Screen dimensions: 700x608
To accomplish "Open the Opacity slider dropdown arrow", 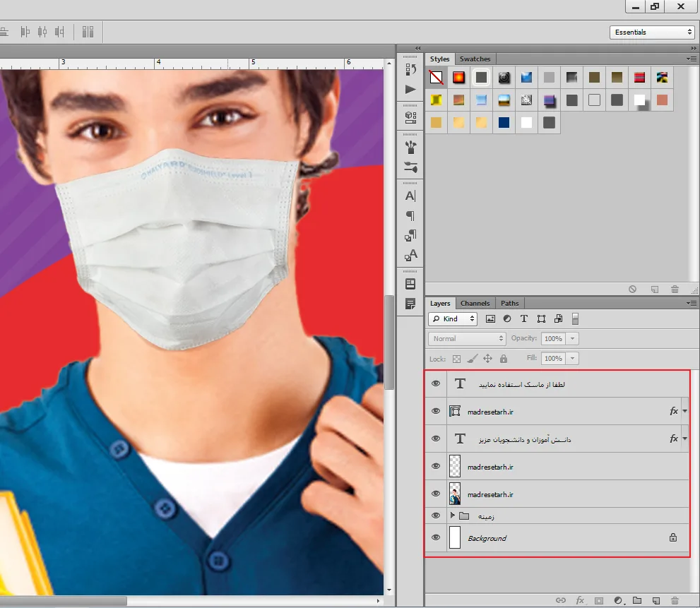I will 572,338.
